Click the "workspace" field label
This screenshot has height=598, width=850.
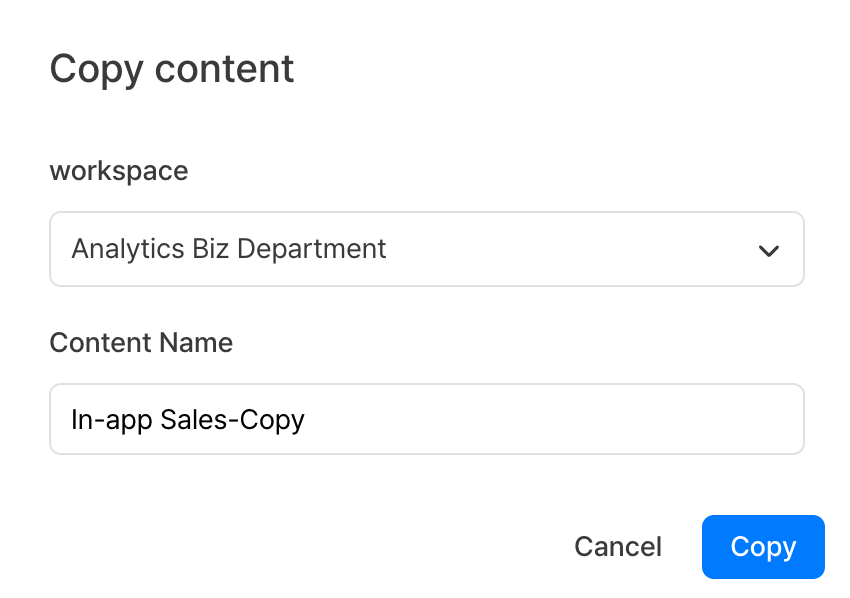[x=118, y=171]
